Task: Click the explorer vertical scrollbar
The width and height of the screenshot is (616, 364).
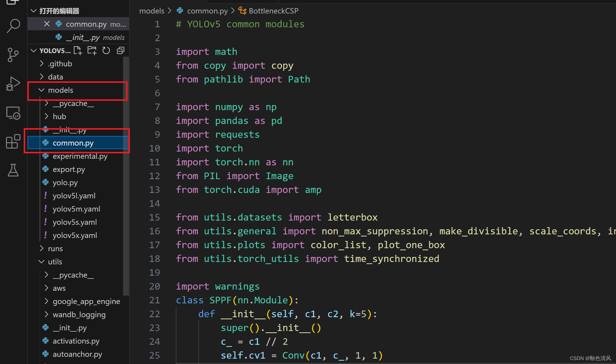Action: click(x=126, y=174)
